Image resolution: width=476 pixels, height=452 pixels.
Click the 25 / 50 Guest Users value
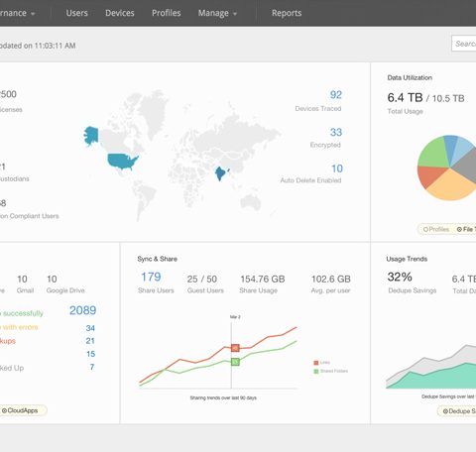tap(202, 280)
